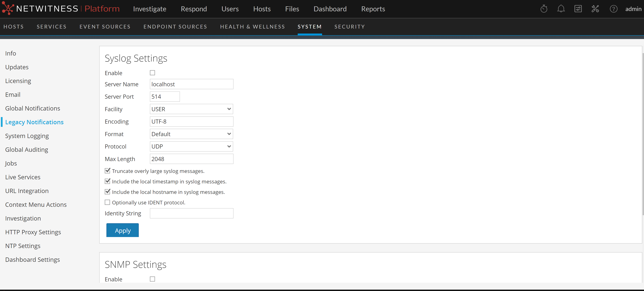This screenshot has height=291, width=644.
Task: Uncheck Truncate overly large syslog messages
Action: tap(107, 171)
